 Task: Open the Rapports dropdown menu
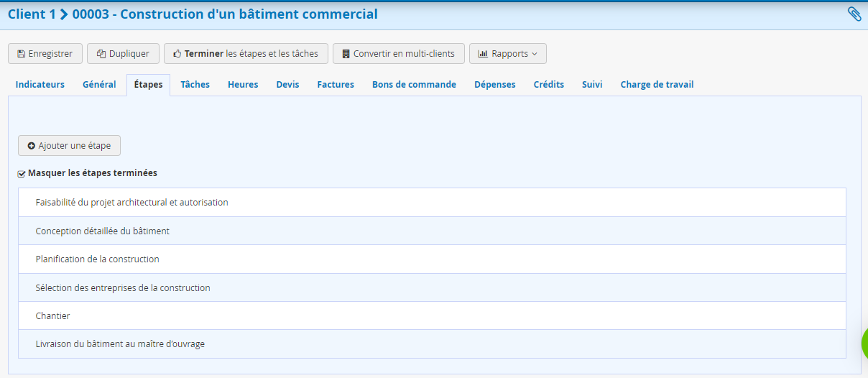(507, 54)
